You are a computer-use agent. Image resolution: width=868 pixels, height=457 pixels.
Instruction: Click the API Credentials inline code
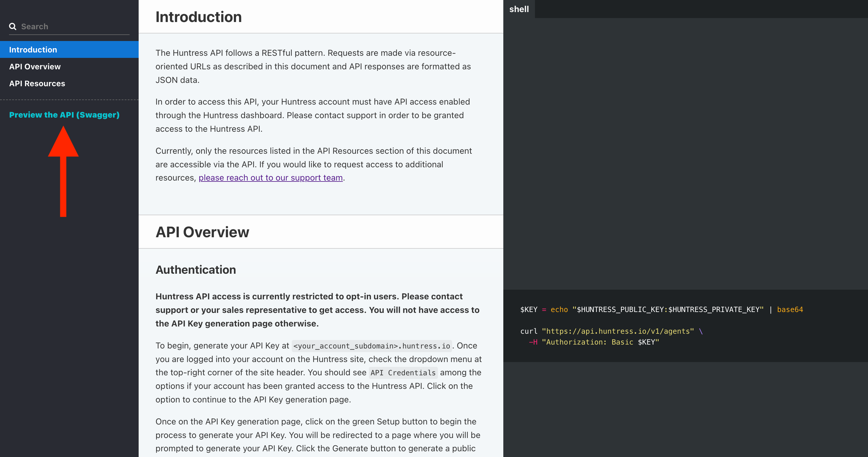[x=403, y=373]
